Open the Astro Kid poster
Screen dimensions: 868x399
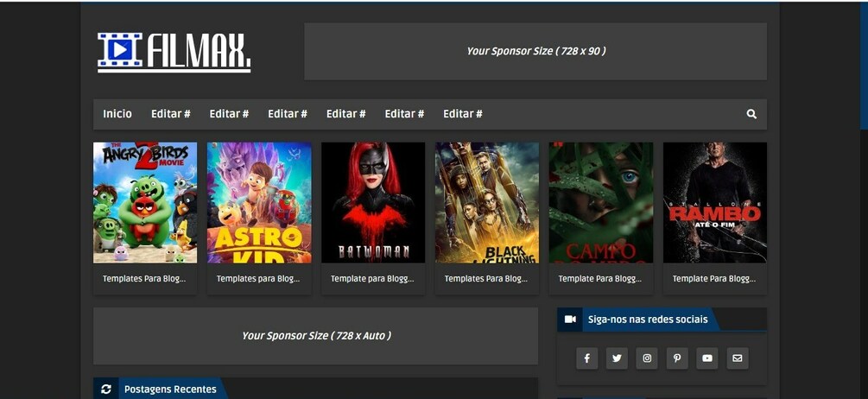click(x=259, y=203)
